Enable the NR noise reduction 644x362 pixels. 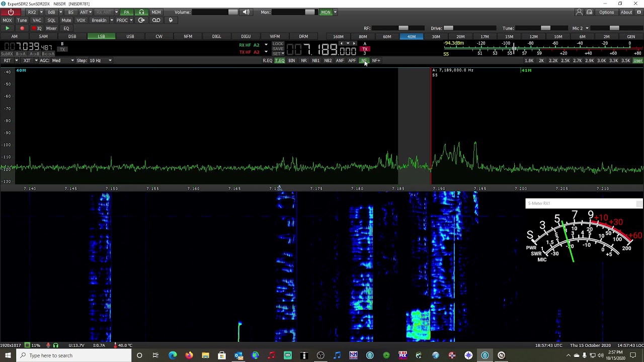point(304,60)
